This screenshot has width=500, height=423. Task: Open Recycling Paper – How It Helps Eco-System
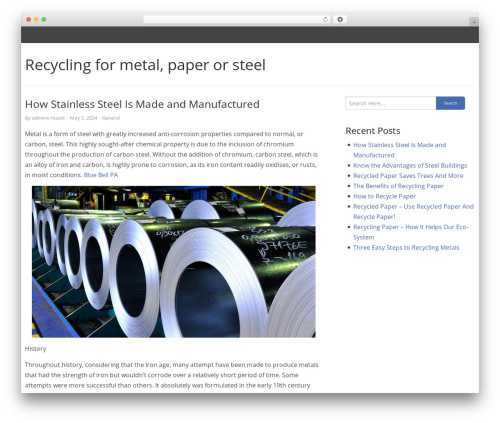coord(411,232)
